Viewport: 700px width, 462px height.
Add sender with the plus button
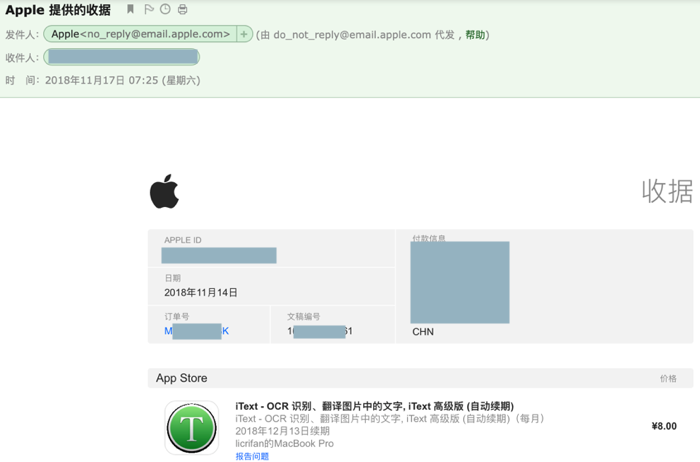point(244,34)
